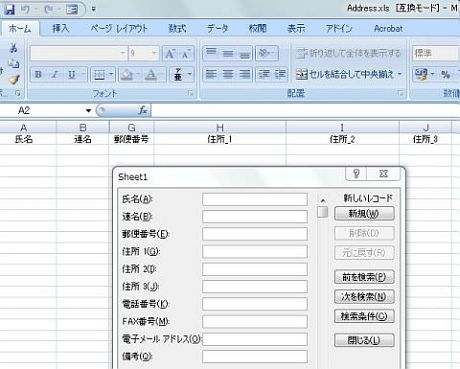Click the 新規(W) button in form dialog
Image resolution: width=460 pixels, height=369 pixels.
tap(364, 213)
